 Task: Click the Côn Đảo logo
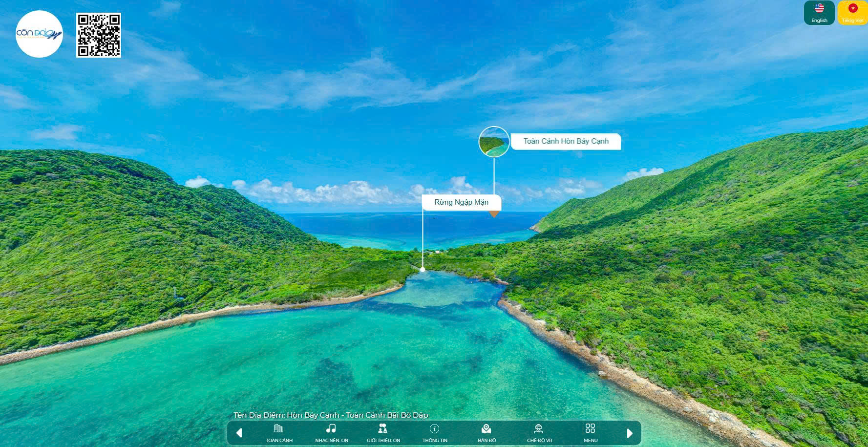click(39, 34)
